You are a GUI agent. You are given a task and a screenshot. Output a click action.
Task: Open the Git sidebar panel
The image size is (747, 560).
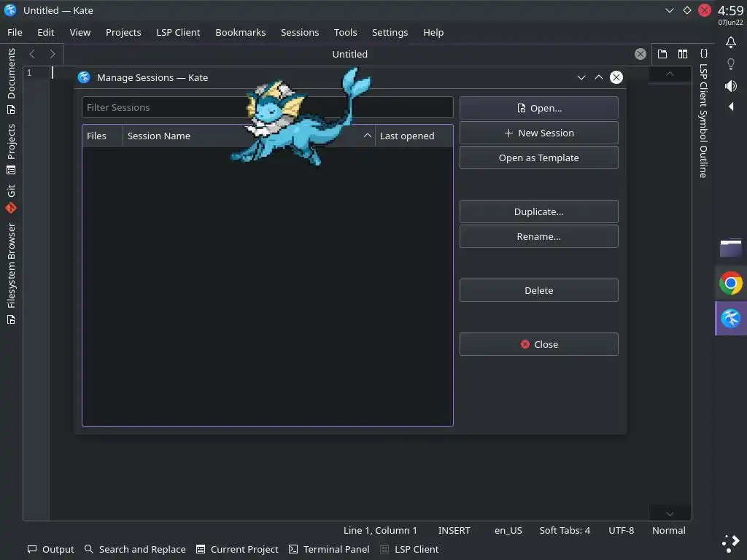[x=11, y=198]
